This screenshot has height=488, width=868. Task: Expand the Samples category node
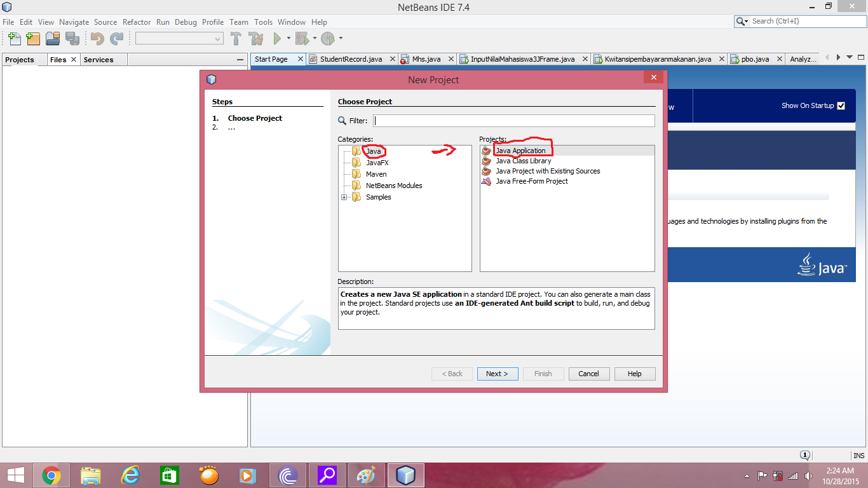[x=344, y=197]
